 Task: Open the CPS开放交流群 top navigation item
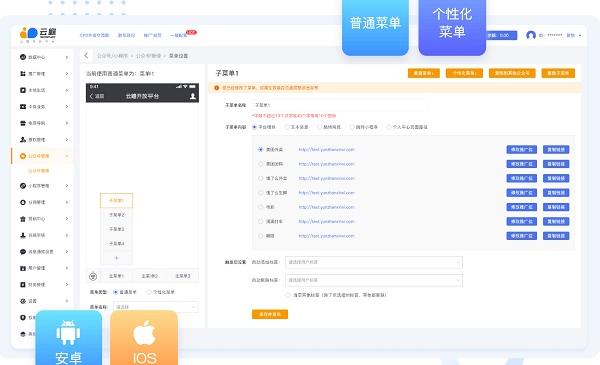[x=95, y=35]
